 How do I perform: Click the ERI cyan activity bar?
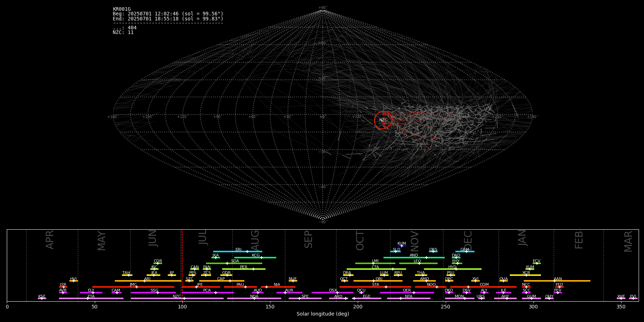[238, 252]
